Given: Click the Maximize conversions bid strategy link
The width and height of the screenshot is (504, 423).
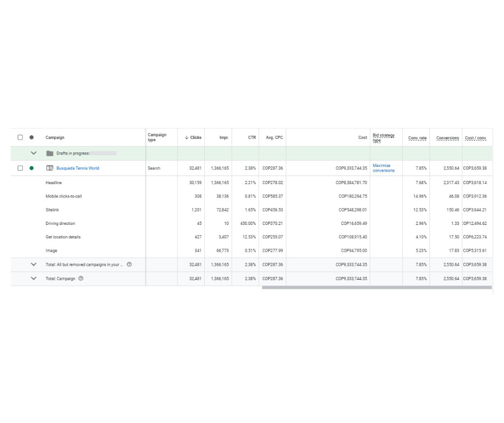Looking at the screenshot, I should (x=383, y=168).
